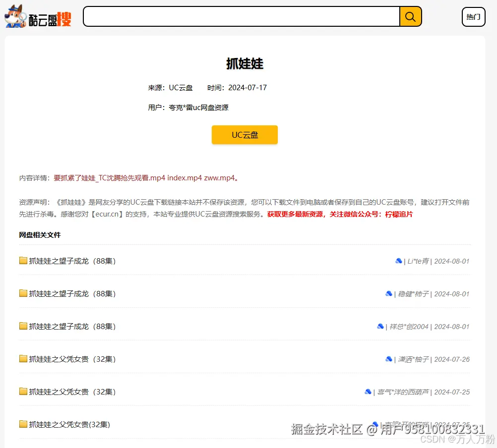Click cloud icon next to 喜气*洋的西葫芦
This screenshot has width=497, height=448.
coord(368,392)
